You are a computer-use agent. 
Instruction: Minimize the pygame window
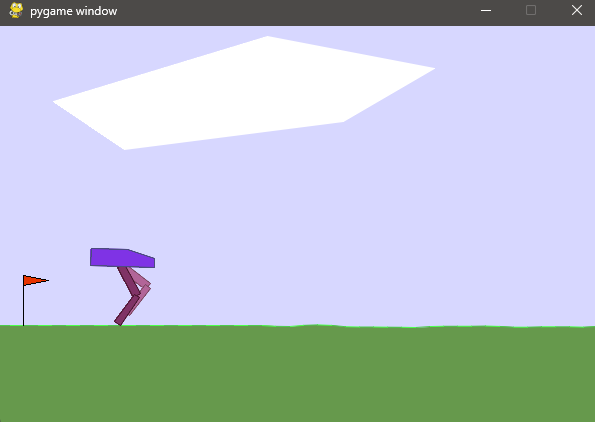click(x=486, y=11)
